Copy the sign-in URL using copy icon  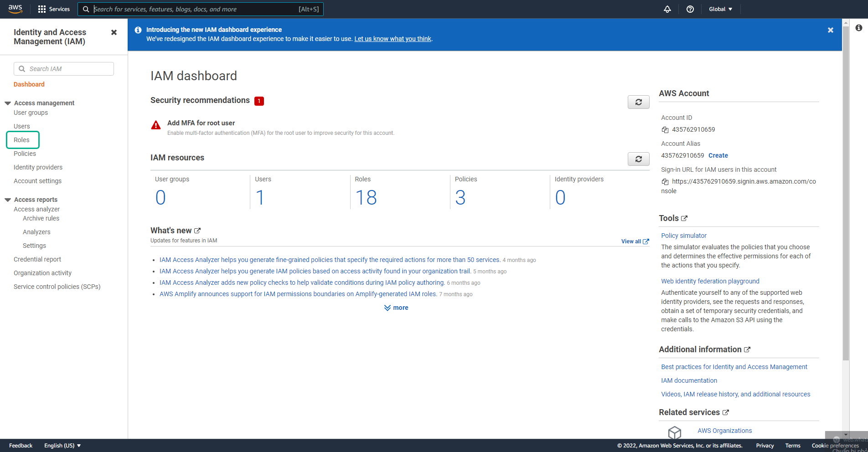[665, 181]
